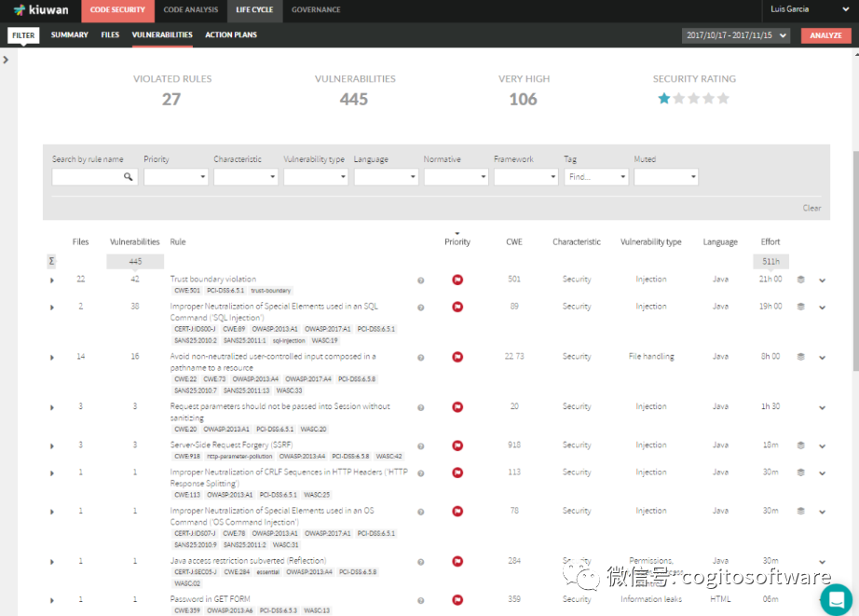Viewport: 859px width, 616px height.
Task: Open the Action Plans sub-tab
Action: [x=231, y=35]
